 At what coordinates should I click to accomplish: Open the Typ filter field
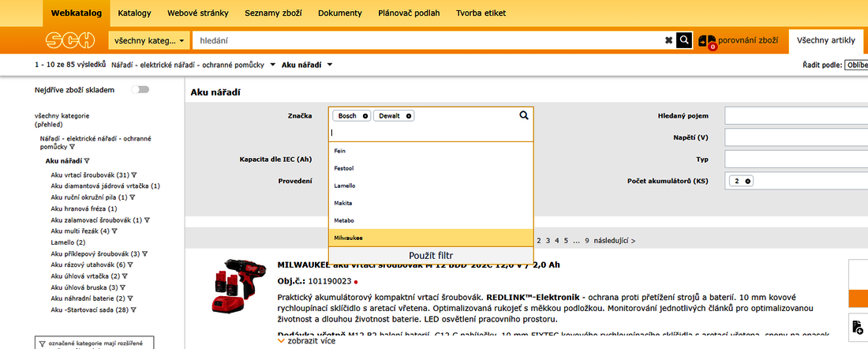(x=796, y=159)
